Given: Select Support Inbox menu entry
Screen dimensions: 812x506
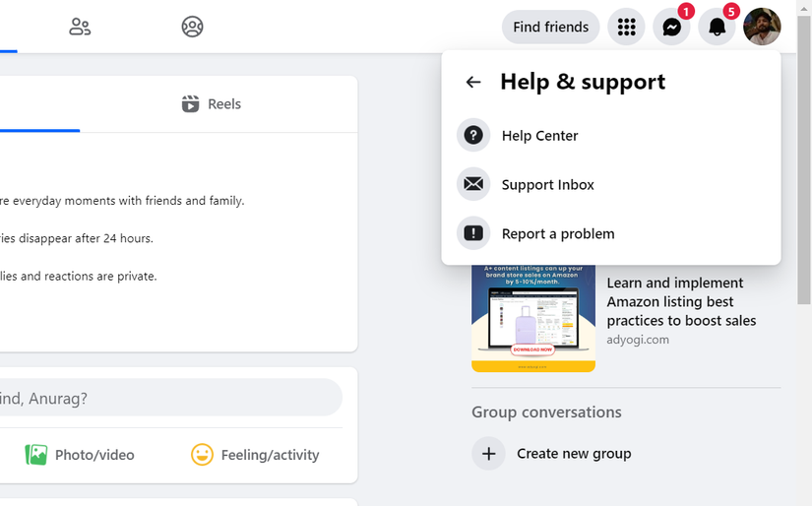Looking at the screenshot, I should (547, 184).
